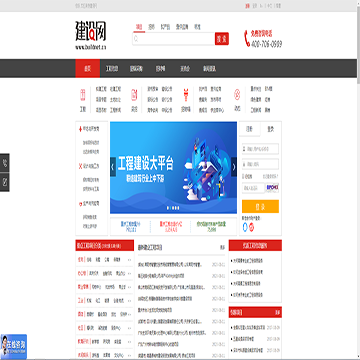
Task: Click the red Weibo login icon
Action: (x=252, y=227)
